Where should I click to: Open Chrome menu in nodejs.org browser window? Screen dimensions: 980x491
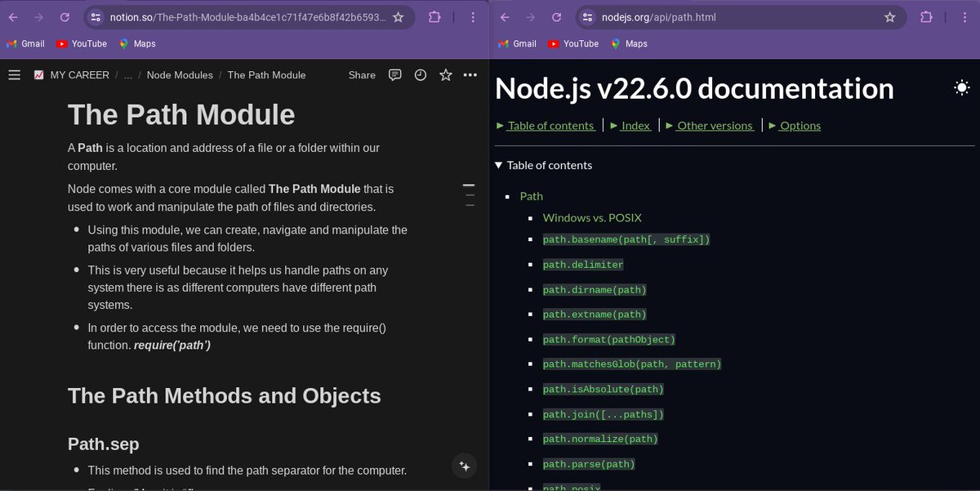pyautogui.click(x=965, y=16)
